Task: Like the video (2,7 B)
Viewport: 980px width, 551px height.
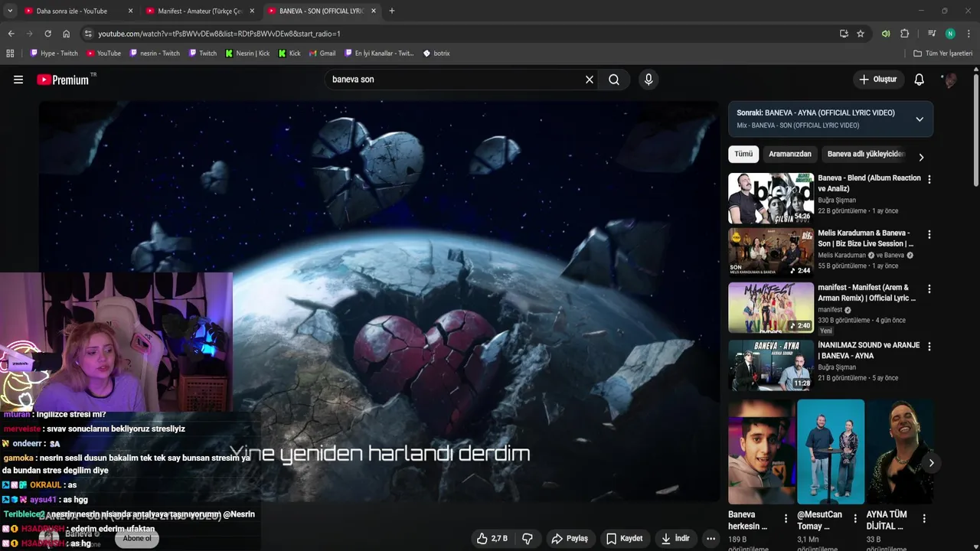Action: (492, 539)
